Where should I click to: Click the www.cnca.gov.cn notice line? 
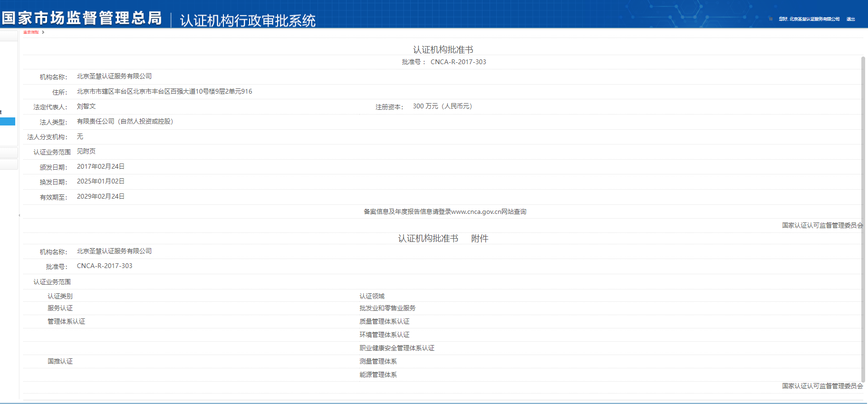(445, 212)
